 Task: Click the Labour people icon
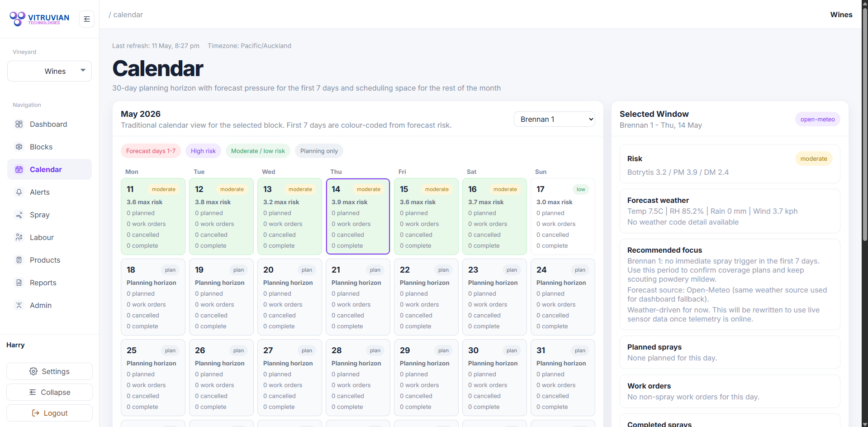pos(19,237)
